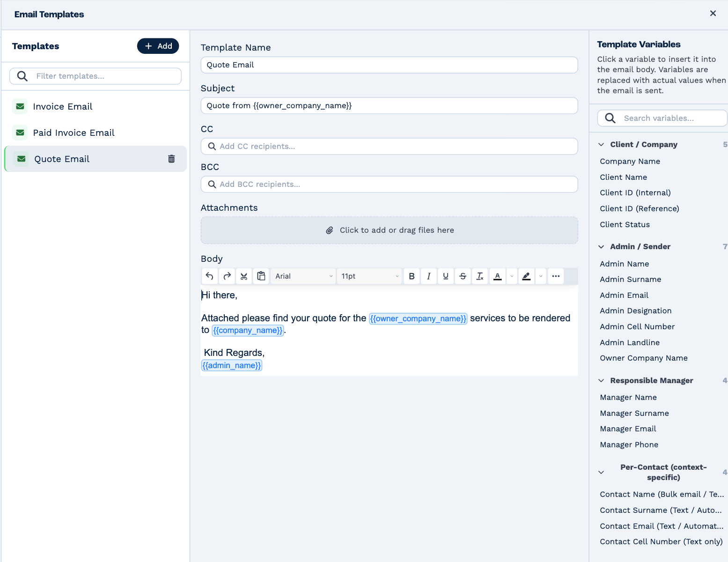Collapse the Client / Company variable group
The image size is (728, 562).
(601, 145)
